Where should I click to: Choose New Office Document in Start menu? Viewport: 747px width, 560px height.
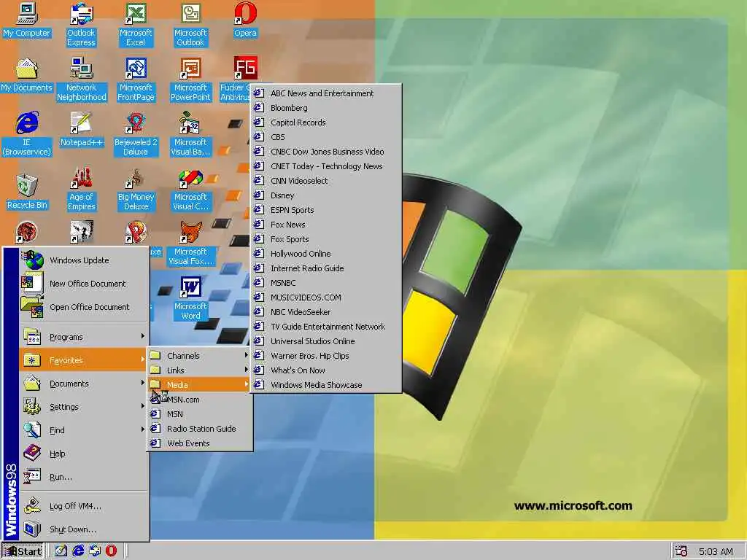click(84, 284)
